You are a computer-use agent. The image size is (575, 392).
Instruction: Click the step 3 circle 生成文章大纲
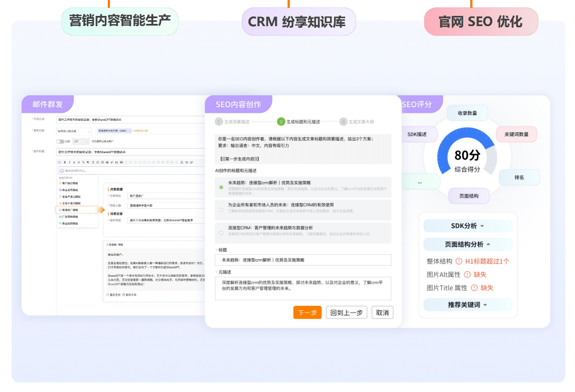[343, 121]
